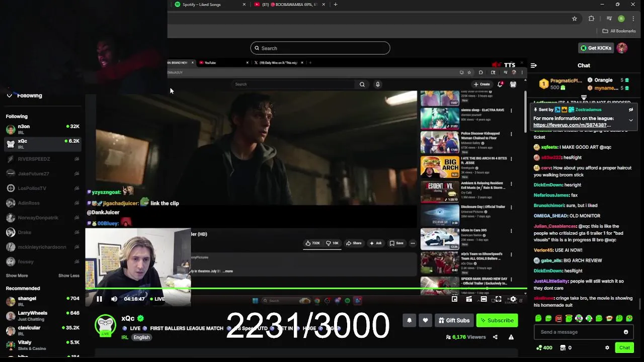The height and width of the screenshot is (362, 644).
Task: Click the stream progress bar
Action: coord(306,289)
